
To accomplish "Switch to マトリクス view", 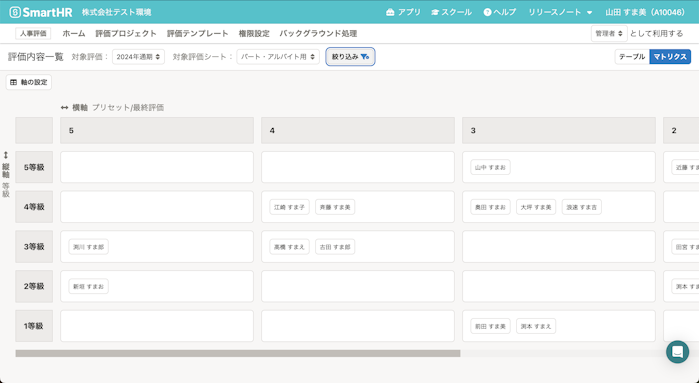I will (670, 57).
